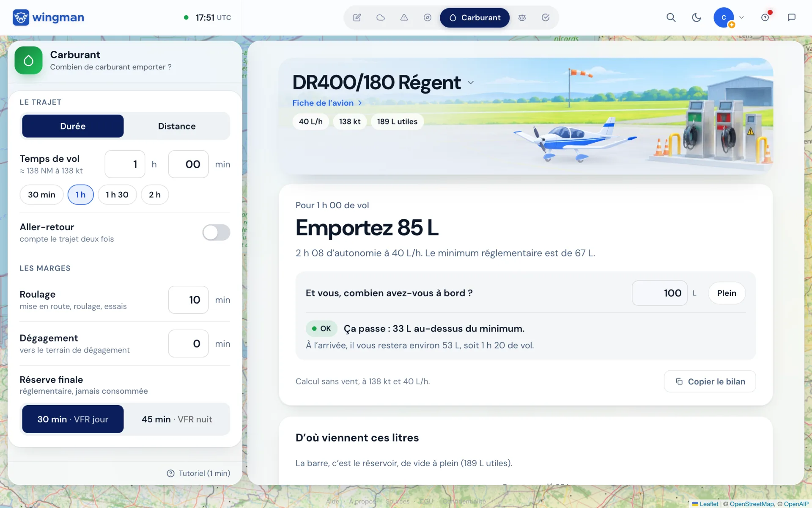Open the compass navigation icon tab
The image size is (812, 508).
tap(428, 17)
